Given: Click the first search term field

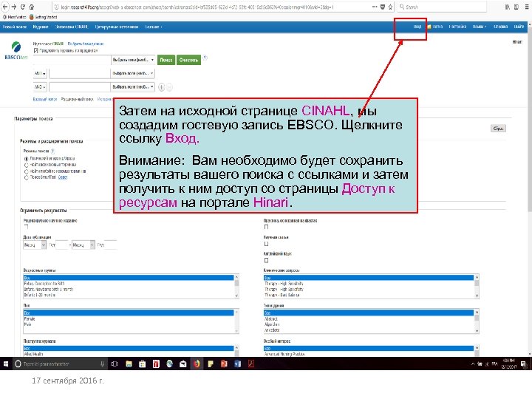Looking at the screenshot, I should click(72, 60).
